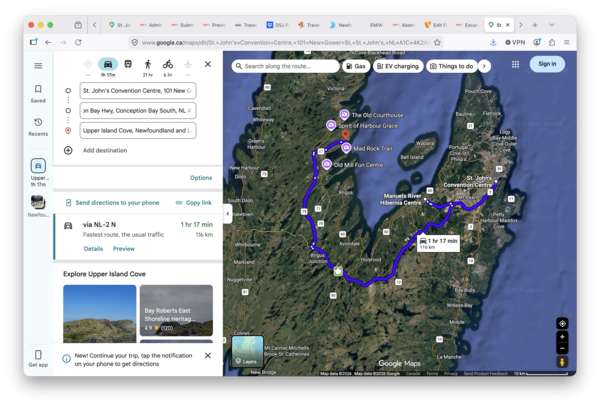Show more route search categories chevron
This screenshot has height=407, width=600.
point(484,66)
